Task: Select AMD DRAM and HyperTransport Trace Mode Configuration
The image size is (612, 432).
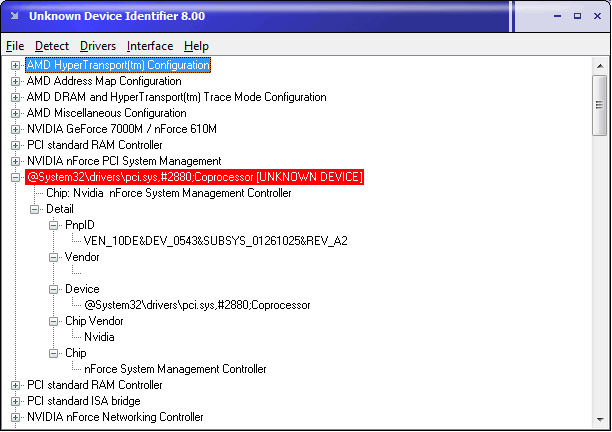Action: 176,97
